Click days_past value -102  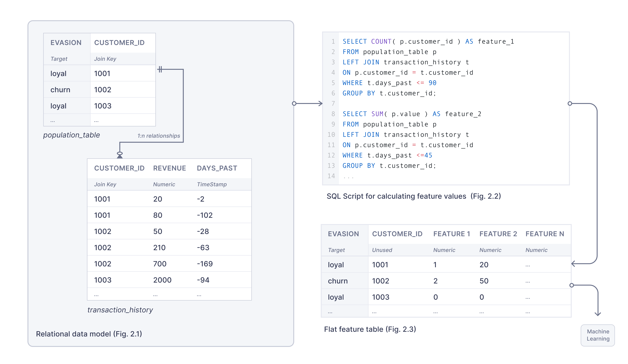[x=205, y=215]
